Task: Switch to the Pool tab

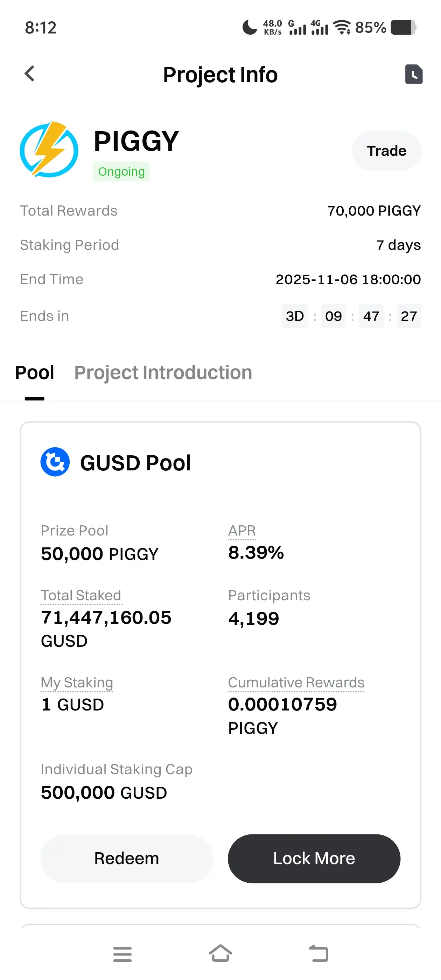Action: (x=35, y=372)
